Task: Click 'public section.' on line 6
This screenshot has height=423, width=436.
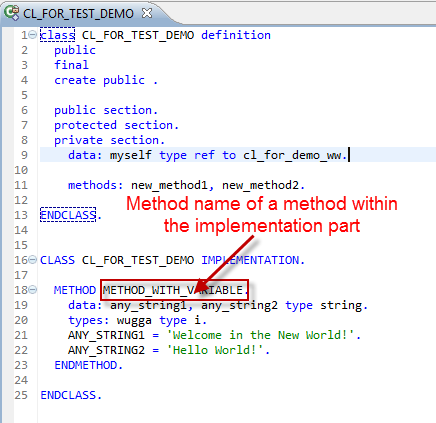Action: (x=106, y=110)
